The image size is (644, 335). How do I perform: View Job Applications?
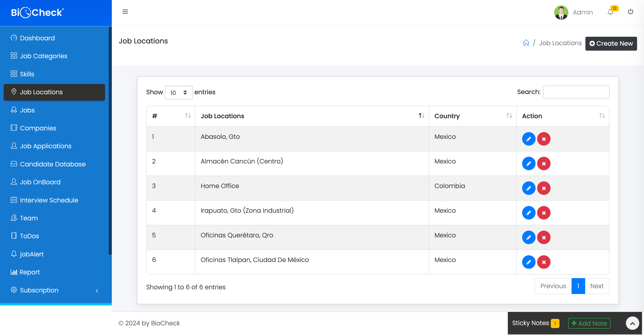(x=54, y=146)
